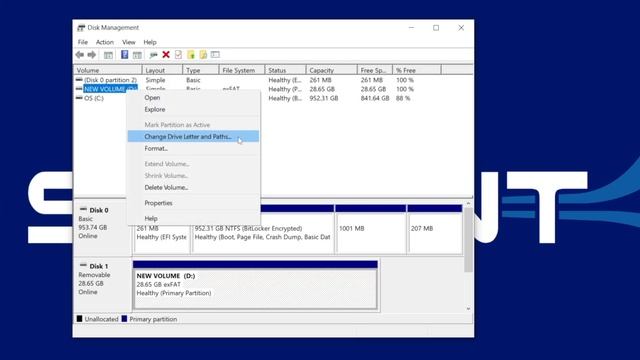Click the Disk 0 disk icon
The height and width of the screenshot is (360, 640).
tap(83, 209)
